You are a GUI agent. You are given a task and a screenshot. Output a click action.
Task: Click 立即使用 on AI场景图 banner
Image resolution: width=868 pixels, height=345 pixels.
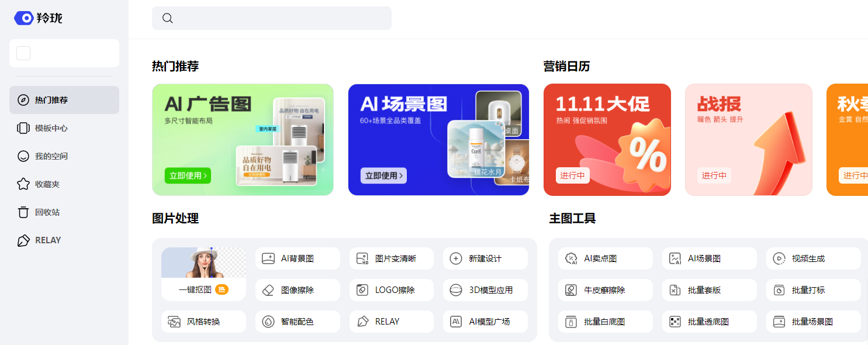pyautogui.click(x=383, y=175)
